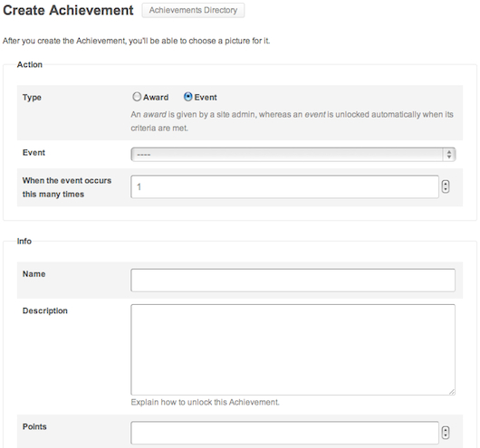Click the Event dropdown arrow indicator

click(449, 154)
